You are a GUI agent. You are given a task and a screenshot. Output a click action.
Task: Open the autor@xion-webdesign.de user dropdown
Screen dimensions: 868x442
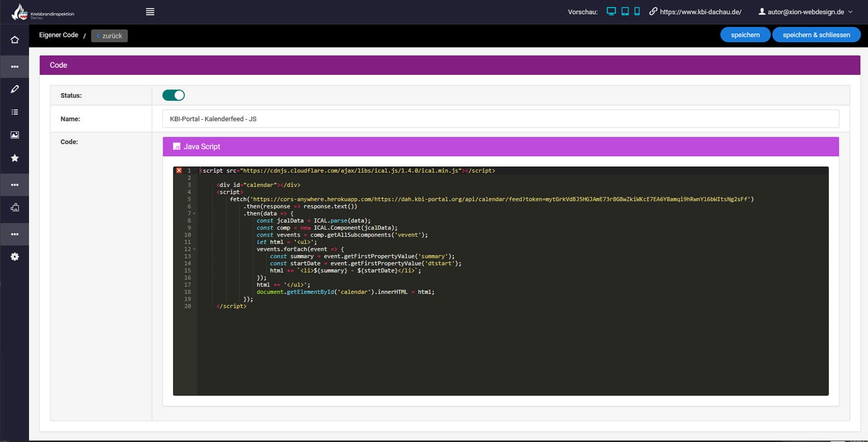[x=806, y=12]
